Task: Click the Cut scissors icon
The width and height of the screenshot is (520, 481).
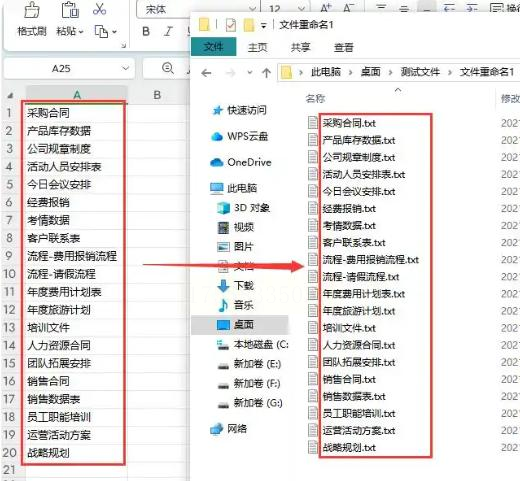Action: point(99,9)
